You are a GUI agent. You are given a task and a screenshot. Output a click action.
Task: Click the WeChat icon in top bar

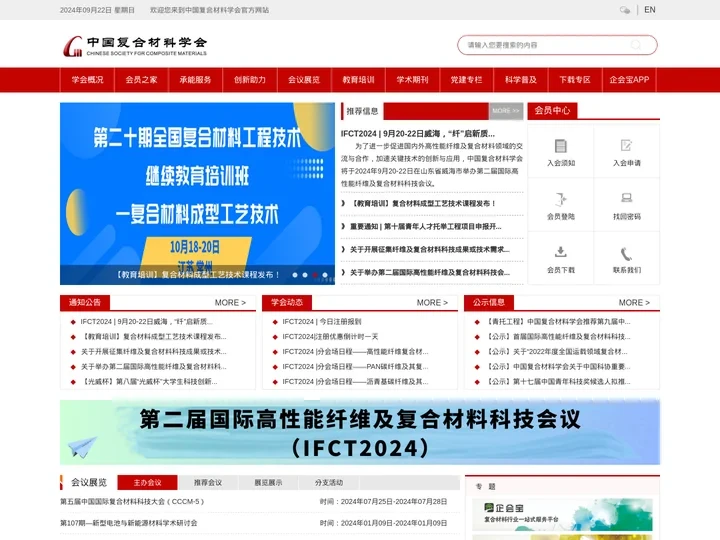[624, 10]
